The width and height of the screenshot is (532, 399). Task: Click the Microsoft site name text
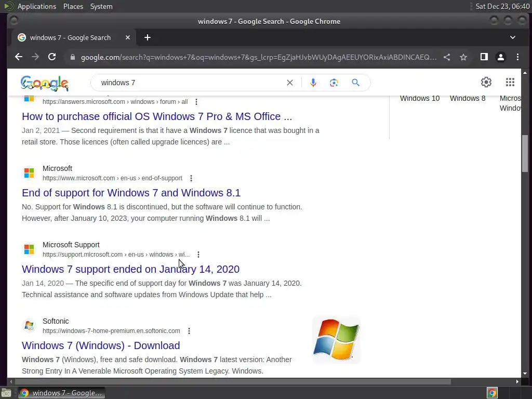pyautogui.click(x=57, y=168)
